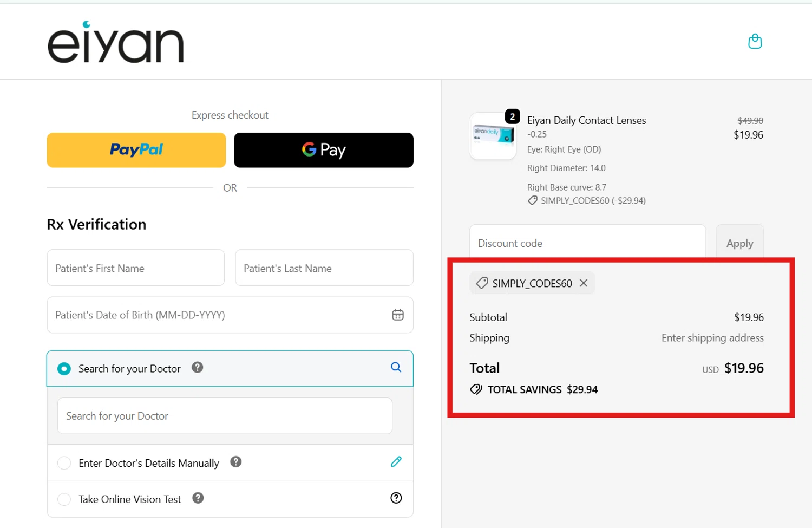Apply the discount code
This screenshot has width=812, height=528.
(x=739, y=243)
